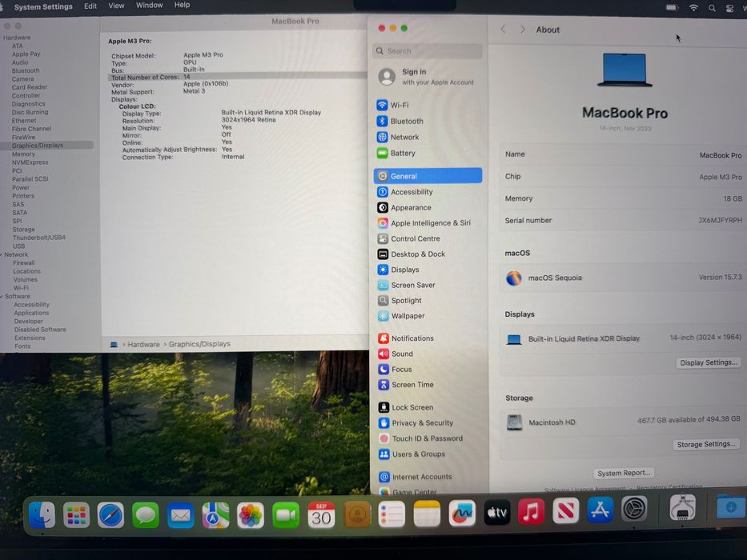The image size is (747, 560).
Task: Launch Safari from the Dock
Action: click(x=110, y=514)
